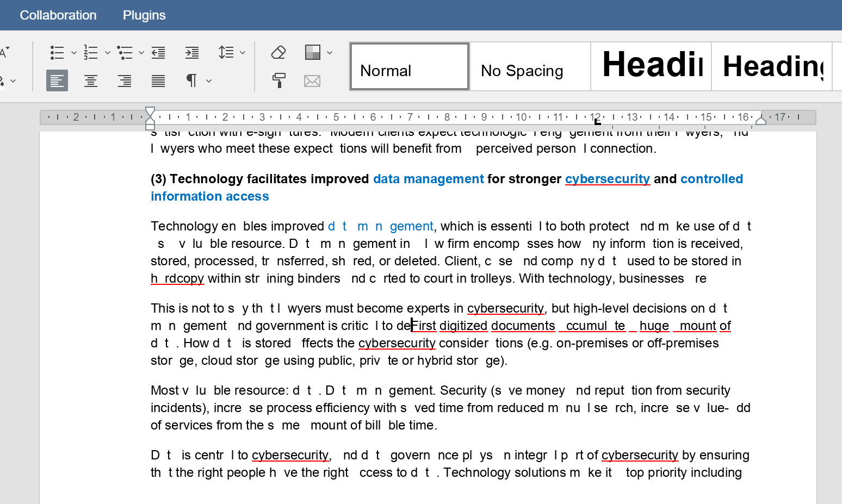Screen dimensions: 842x504
Task: Select the multilevel list icon
Action: pos(125,52)
